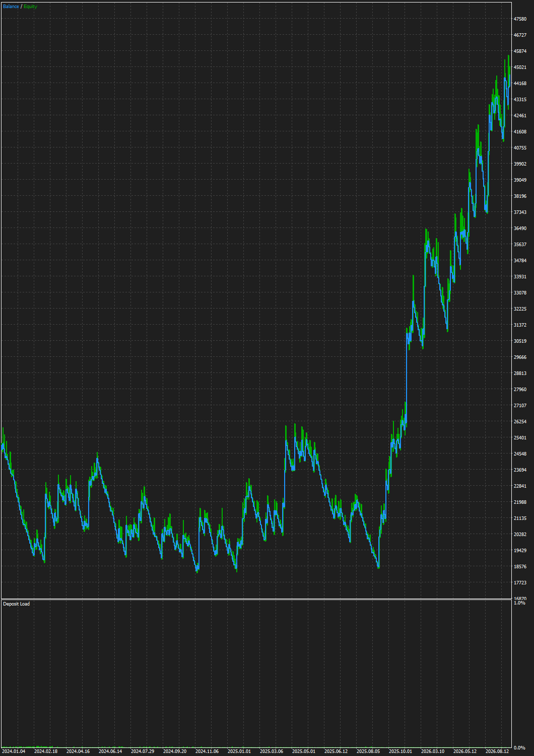This screenshot has width=534, height=756.
Task: Click the 1.0% deposit load axis label
Action: click(x=519, y=603)
